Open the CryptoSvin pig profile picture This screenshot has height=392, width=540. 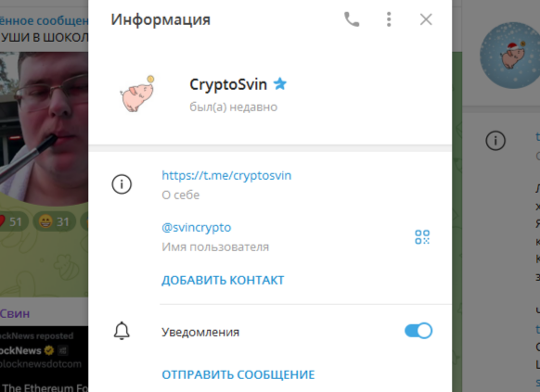coord(137,94)
